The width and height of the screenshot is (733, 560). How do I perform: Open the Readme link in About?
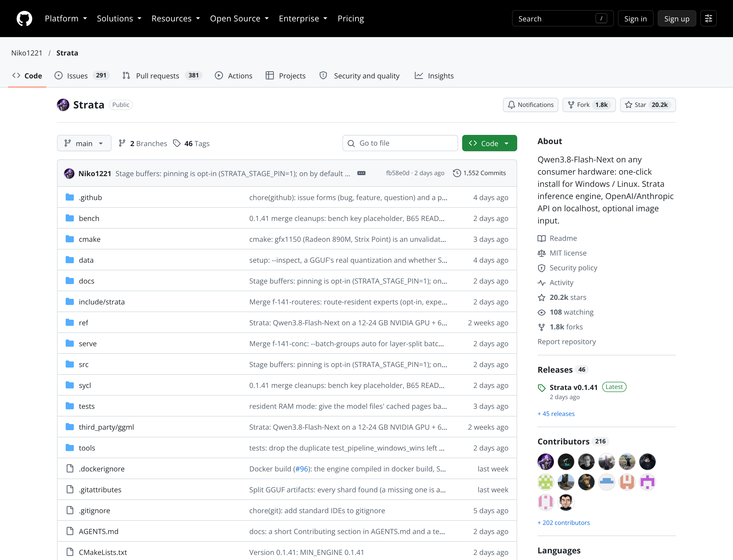click(557, 238)
